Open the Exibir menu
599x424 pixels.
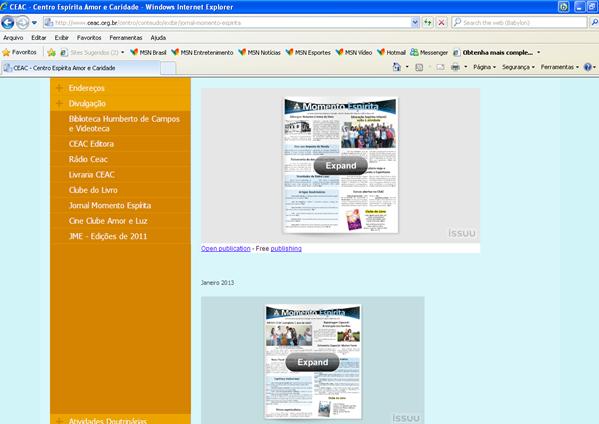[62, 37]
